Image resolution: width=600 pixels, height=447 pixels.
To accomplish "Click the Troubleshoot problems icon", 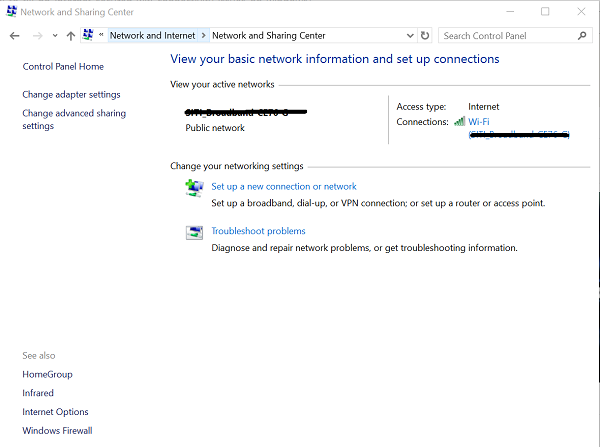I will pyautogui.click(x=194, y=232).
